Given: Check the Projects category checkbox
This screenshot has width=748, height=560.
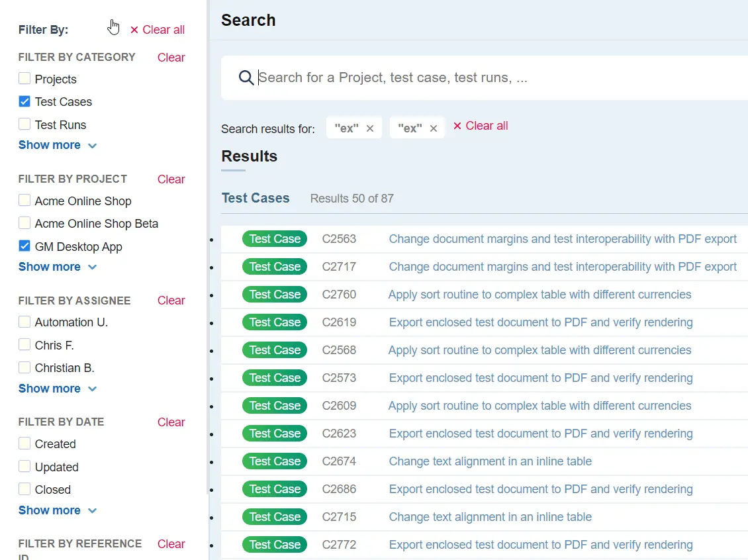Looking at the screenshot, I should tap(24, 78).
